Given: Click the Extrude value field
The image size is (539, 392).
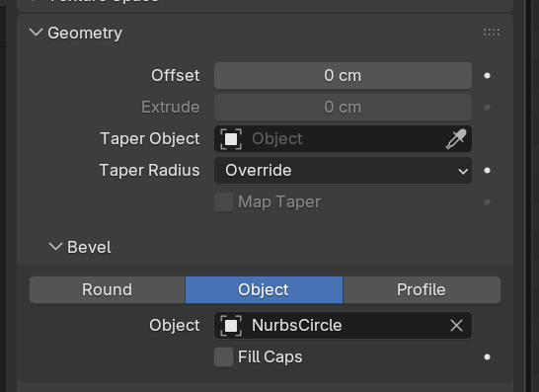Looking at the screenshot, I should (343, 108).
